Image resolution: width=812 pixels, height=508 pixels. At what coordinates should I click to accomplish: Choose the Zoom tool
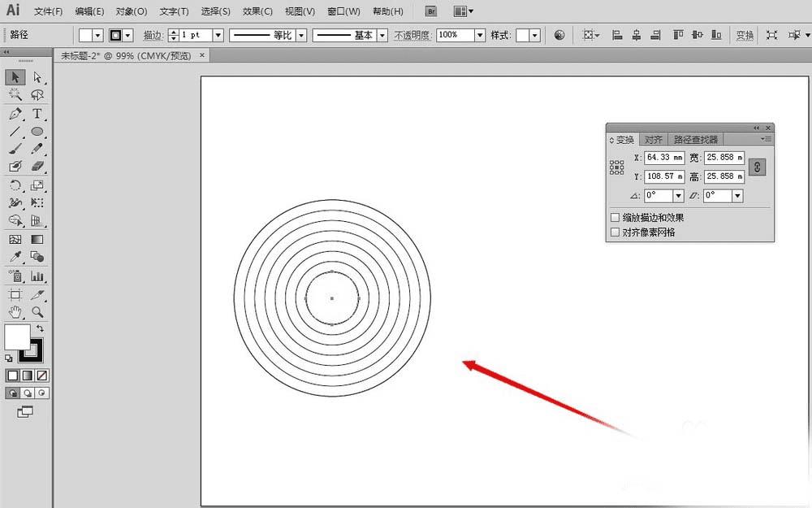tap(37, 312)
